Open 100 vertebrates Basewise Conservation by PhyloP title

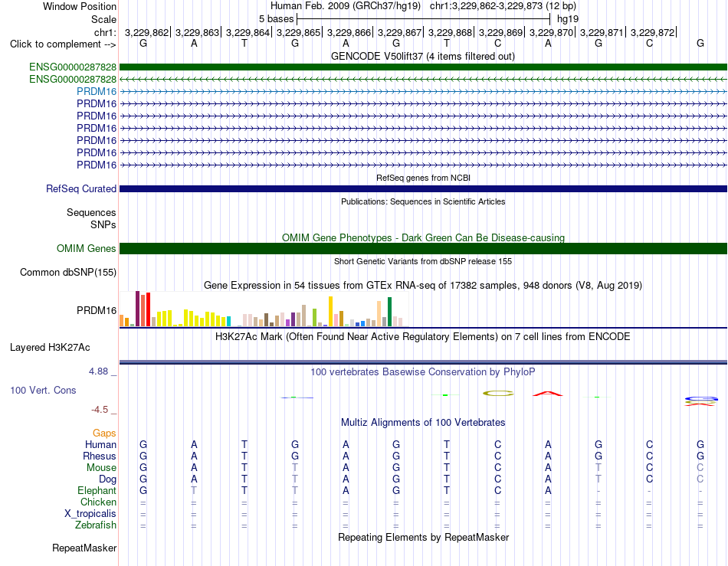(423, 372)
